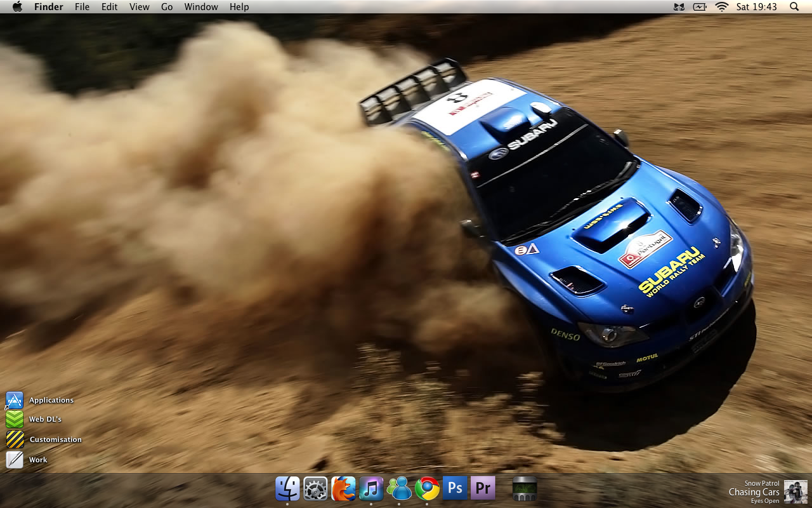
Task: Open the Window menu
Action: pyautogui.click(x=201, y=7)
